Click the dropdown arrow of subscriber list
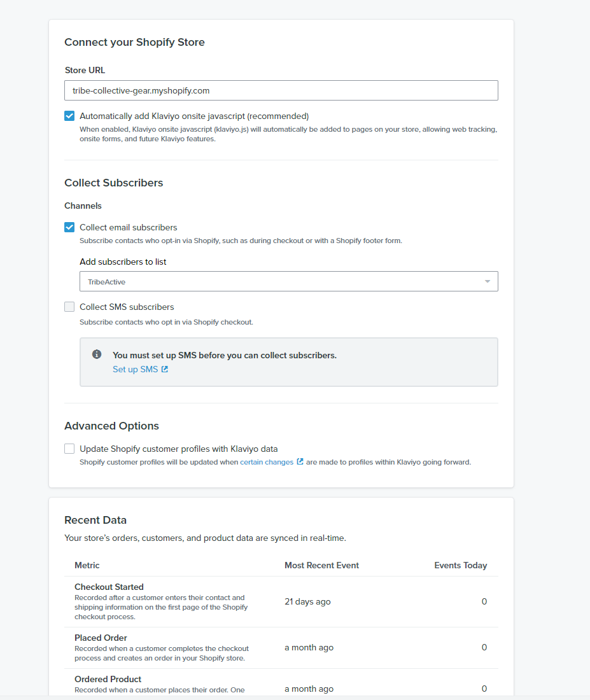 (x=488, y=282)
